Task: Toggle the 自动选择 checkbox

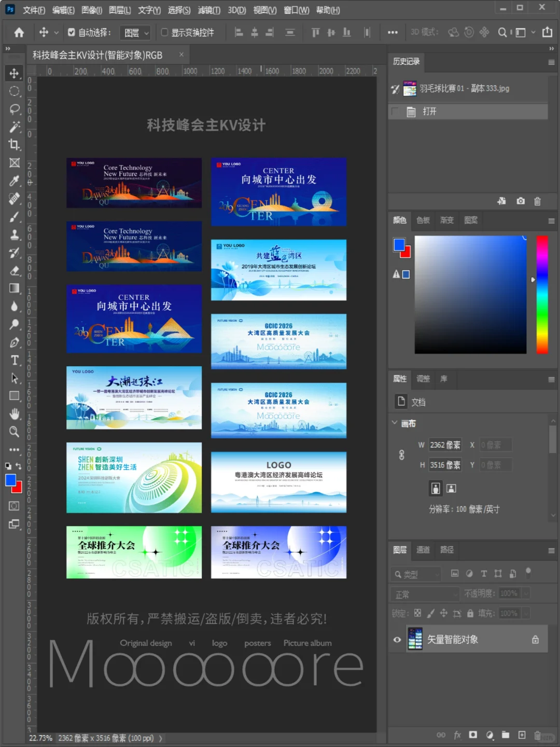Action: (72, 32)
